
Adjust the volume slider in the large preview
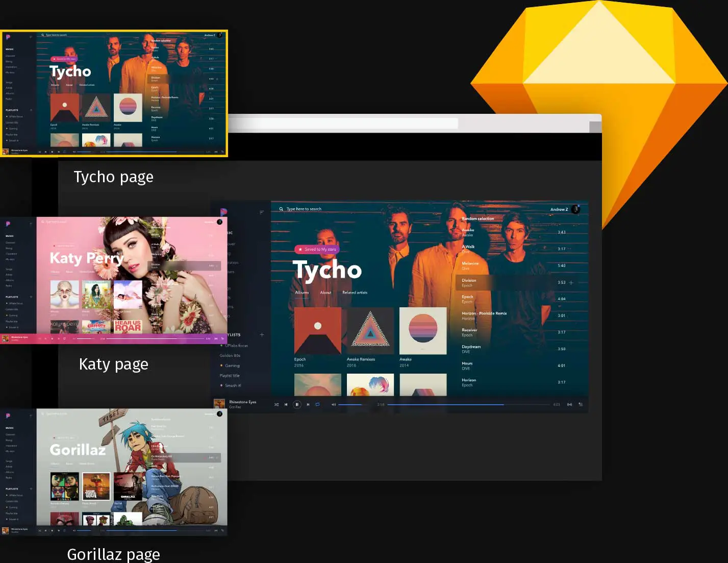click(x=353, y=405)
